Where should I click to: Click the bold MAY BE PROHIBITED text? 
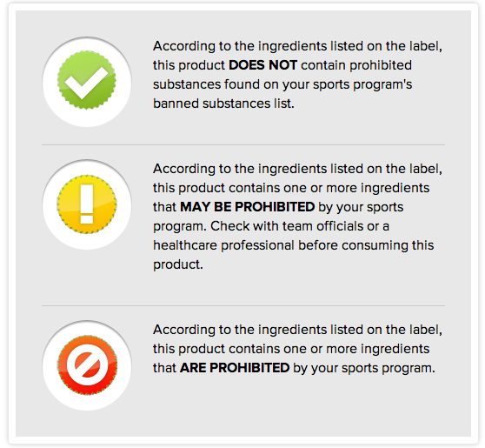coord(248,207)
